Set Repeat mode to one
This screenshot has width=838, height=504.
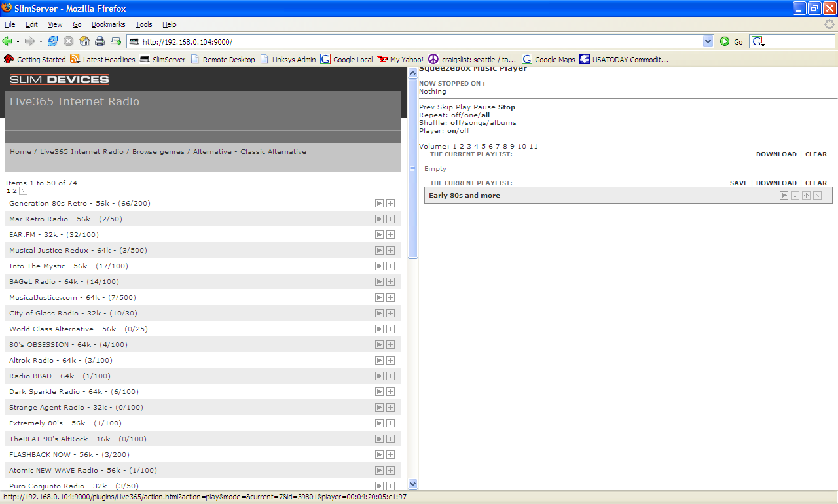[471, 115]
